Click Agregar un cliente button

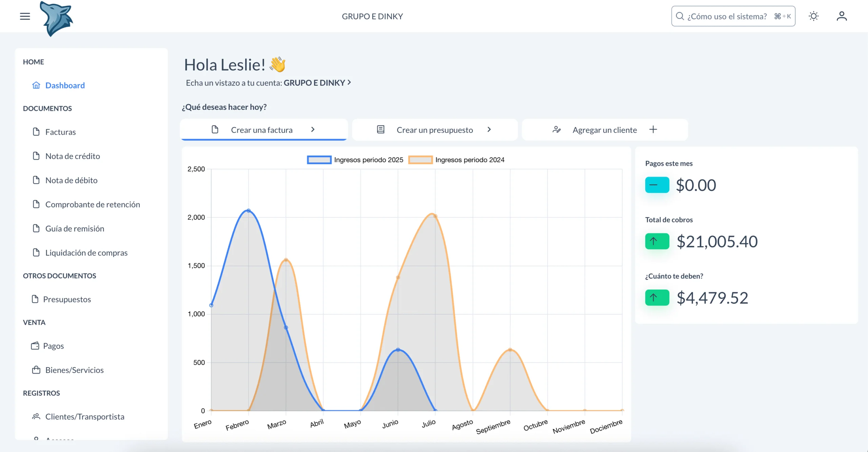605,130
